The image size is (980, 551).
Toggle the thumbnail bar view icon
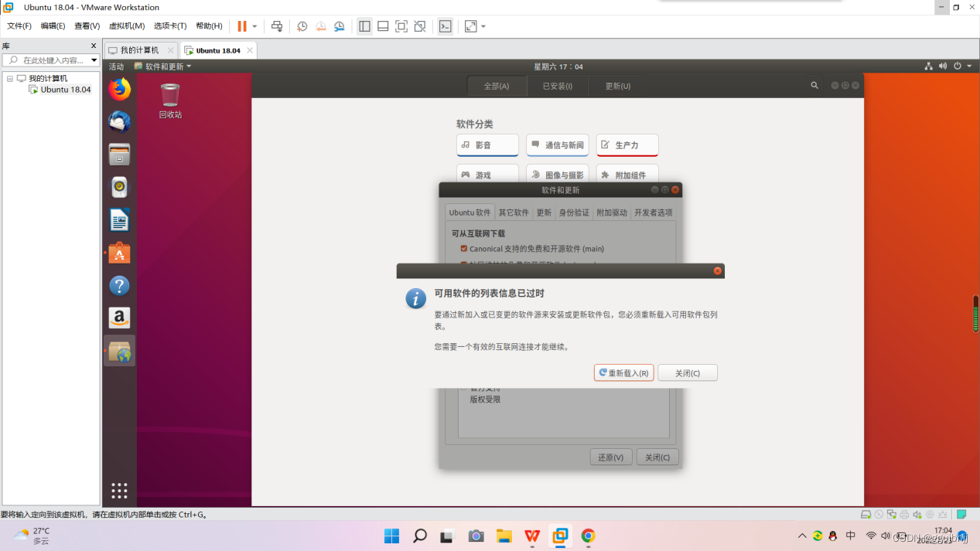[383, 26]
